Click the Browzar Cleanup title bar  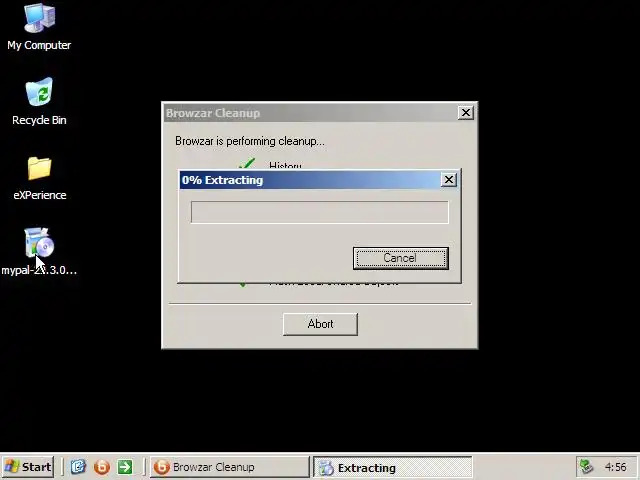tap(310, 113)
